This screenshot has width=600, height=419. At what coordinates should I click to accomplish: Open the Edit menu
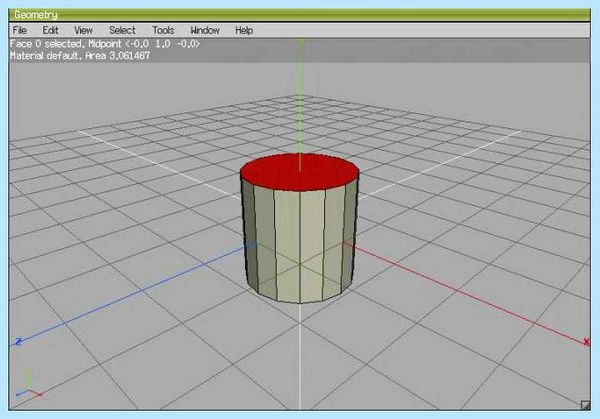coord(50,30)
